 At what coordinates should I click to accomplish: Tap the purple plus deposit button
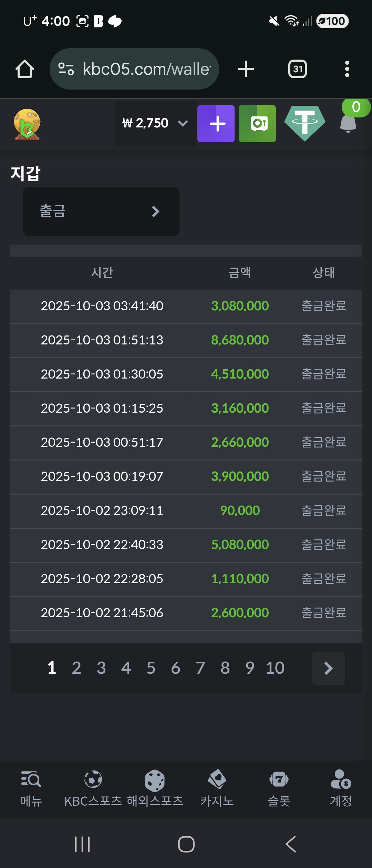pos(216,124)
